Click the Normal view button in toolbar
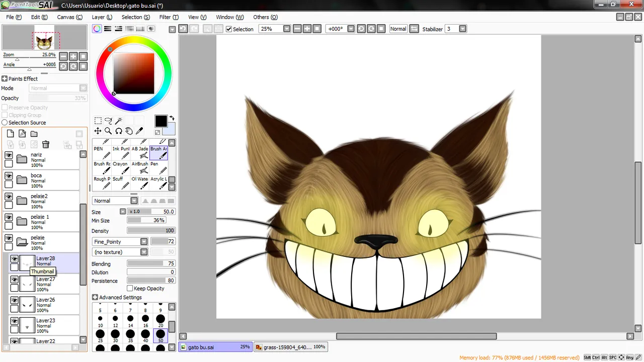The image size is (644, 362). 398,29
